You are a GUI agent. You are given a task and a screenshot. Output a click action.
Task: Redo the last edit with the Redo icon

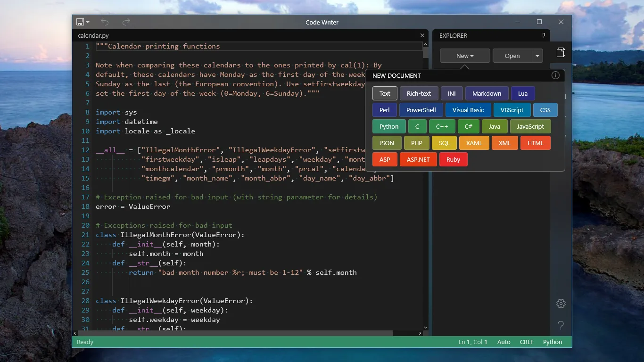[x=125, y=22]
